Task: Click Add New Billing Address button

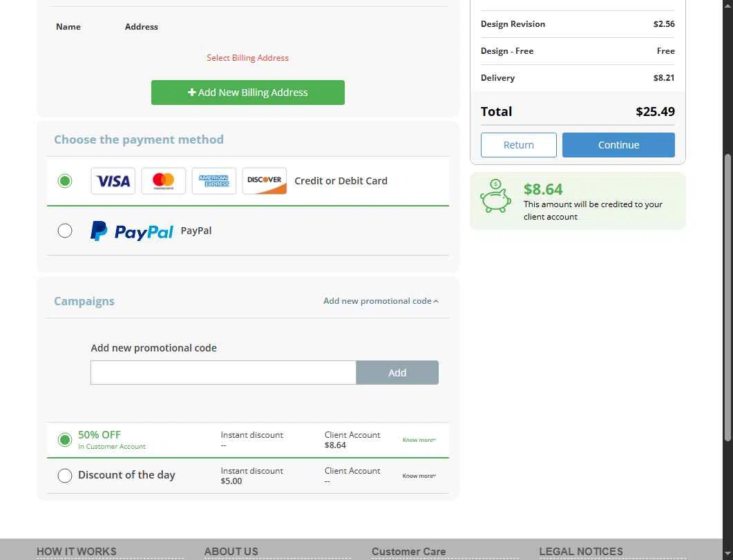Action: 248,93
